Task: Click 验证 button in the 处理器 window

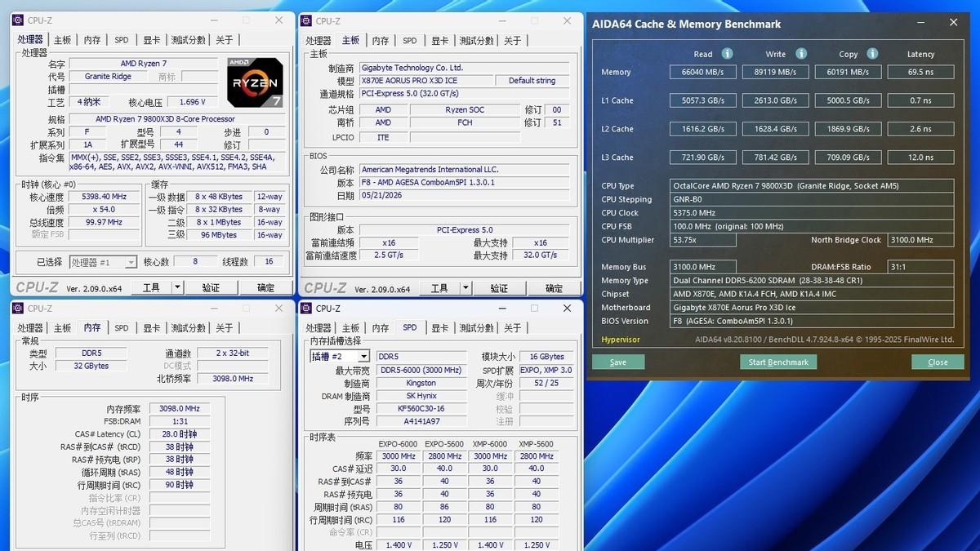Action: [211, 287]
